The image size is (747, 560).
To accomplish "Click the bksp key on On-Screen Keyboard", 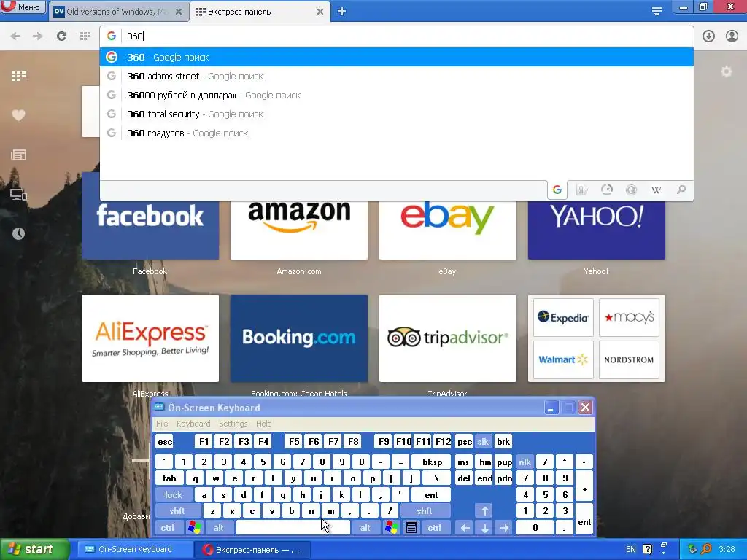I will point(432,462).
